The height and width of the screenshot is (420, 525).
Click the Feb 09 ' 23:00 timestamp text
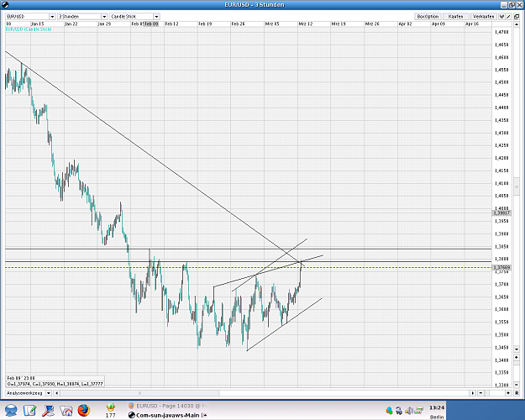tap(21, 378)
